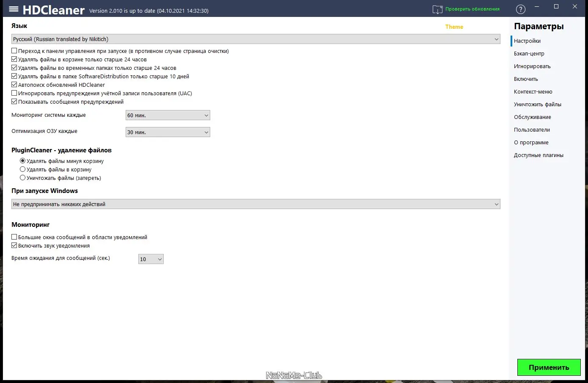Click the Оптимизация ОЗУ каждые label
The image size is (588, 383).
click(x=44, y=131)
